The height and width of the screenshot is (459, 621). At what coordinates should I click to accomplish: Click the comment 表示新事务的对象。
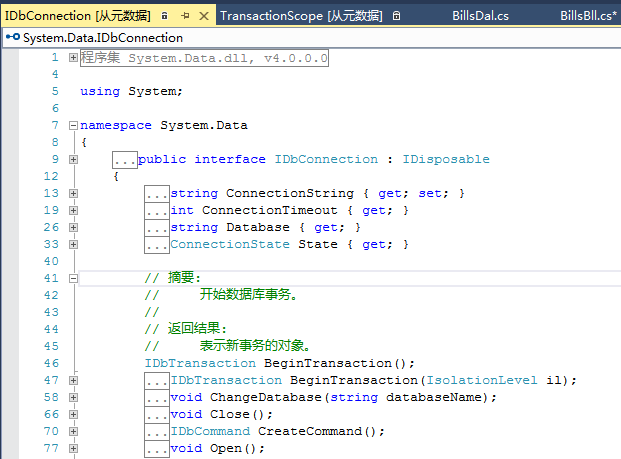pyautogui.click(x=255, y=346)
